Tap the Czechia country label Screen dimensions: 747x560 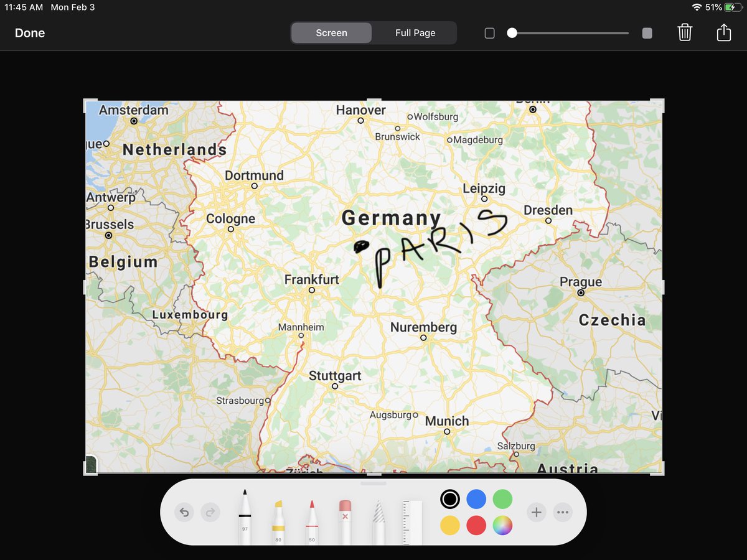click(x=612, y=320)
